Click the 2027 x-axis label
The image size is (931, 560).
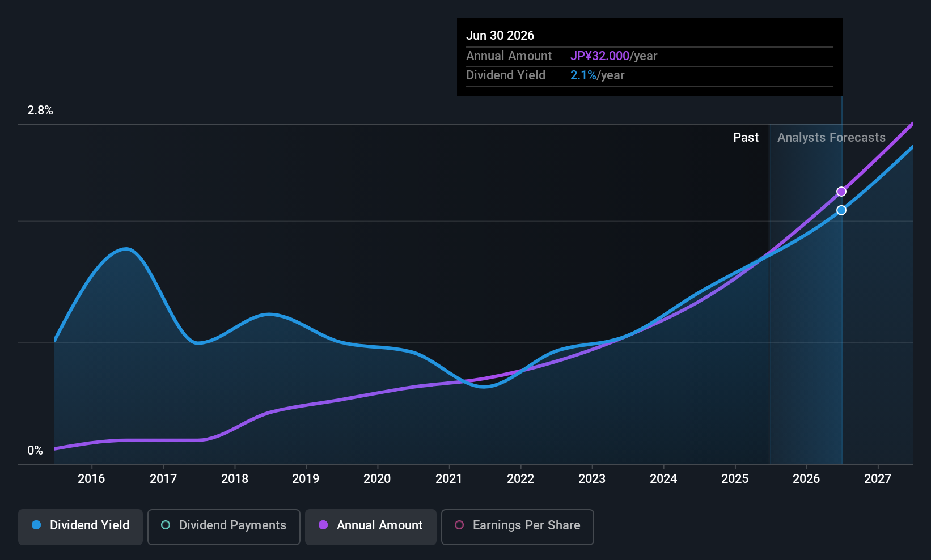click(877, 478)
